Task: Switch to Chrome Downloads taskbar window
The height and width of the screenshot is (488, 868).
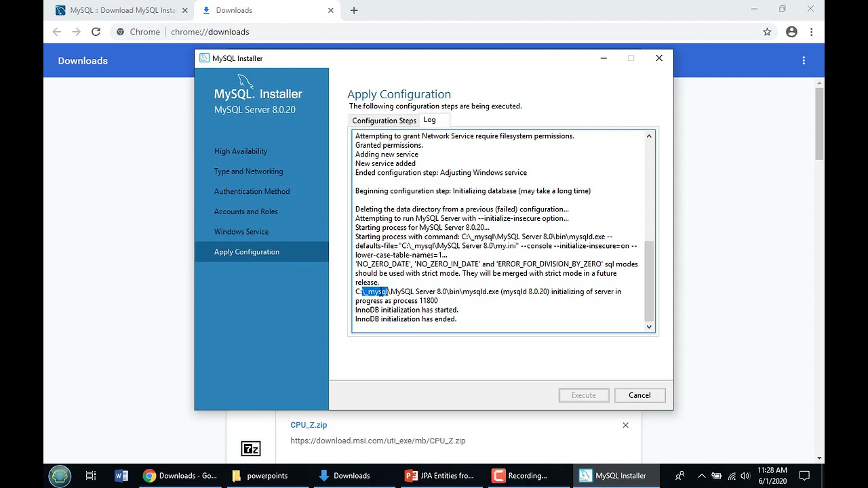Action: click(x=180, y=476)
